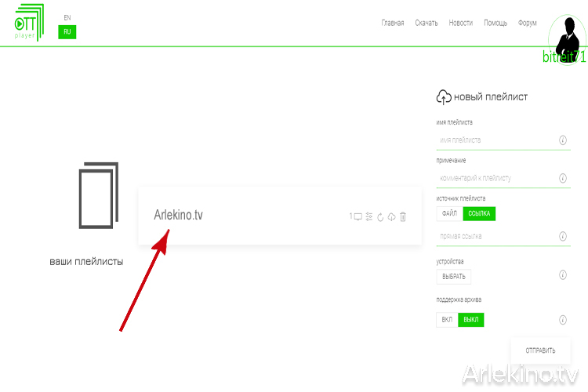Viewport: 588px width, 392px height.
Task: Open the Форум menu item
Action: tap(528, 23)
